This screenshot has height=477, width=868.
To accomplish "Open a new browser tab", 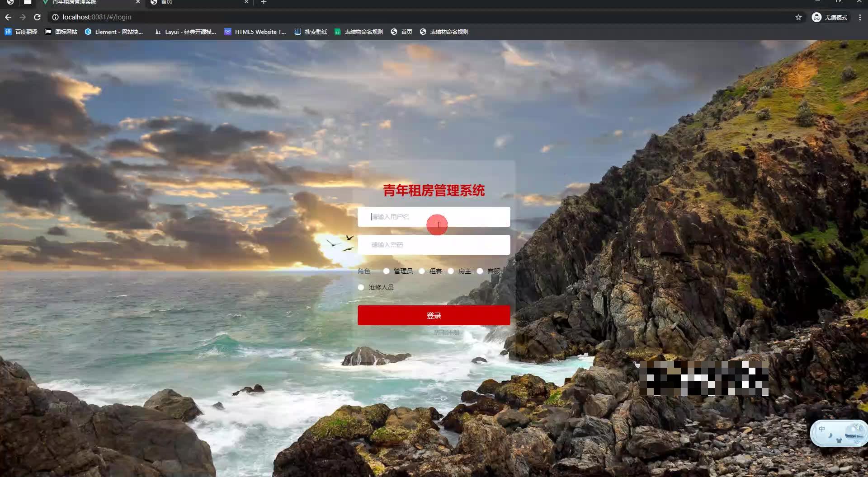I will [x=264, y=2].
